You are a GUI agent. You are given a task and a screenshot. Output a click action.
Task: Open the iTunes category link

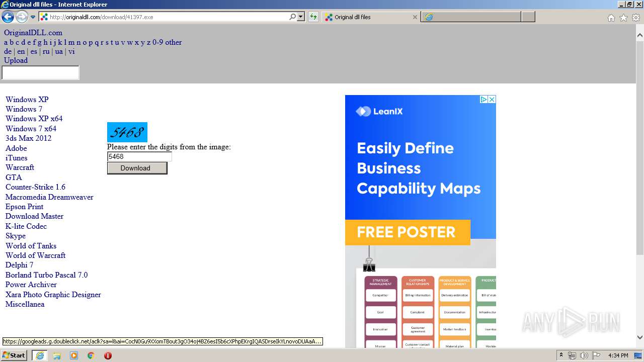17,158
